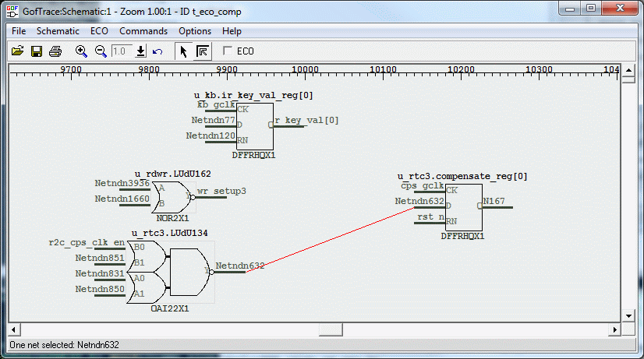This screenshot has height=359, width=644.
Task: Select the arrow pointer tool
Action: point(184,51)
